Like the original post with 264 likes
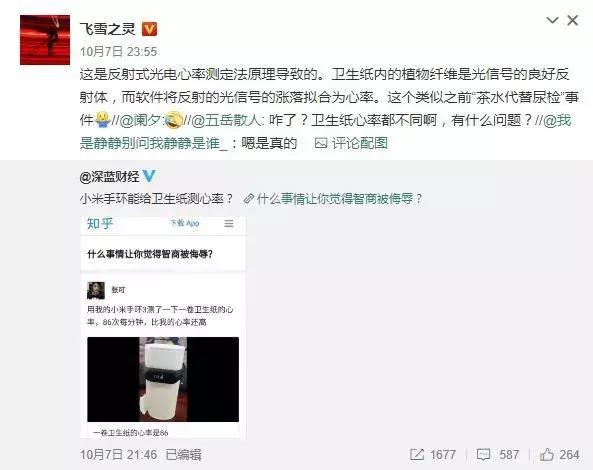593x470 pixels. coord(547,454)
